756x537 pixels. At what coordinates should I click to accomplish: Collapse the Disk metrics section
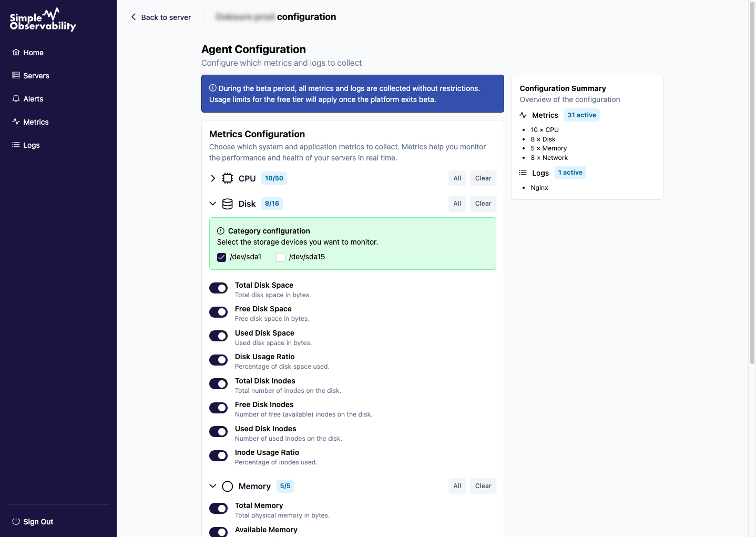coord(213,204)
